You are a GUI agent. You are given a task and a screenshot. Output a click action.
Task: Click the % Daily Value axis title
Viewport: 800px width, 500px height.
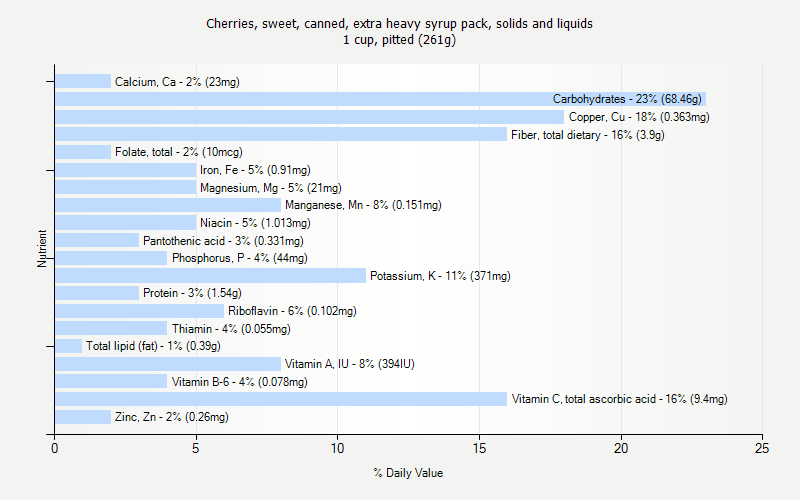[408, 473]
